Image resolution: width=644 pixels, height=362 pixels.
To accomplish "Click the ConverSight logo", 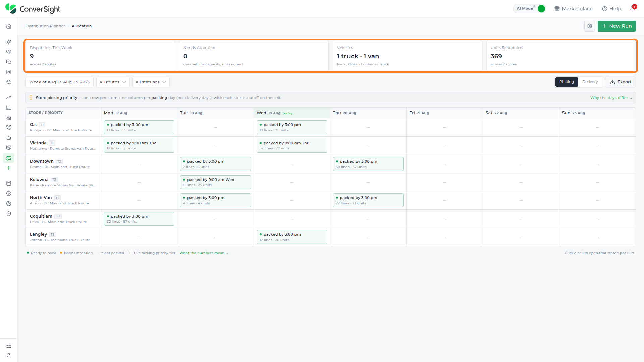I will tap(33, 9).
